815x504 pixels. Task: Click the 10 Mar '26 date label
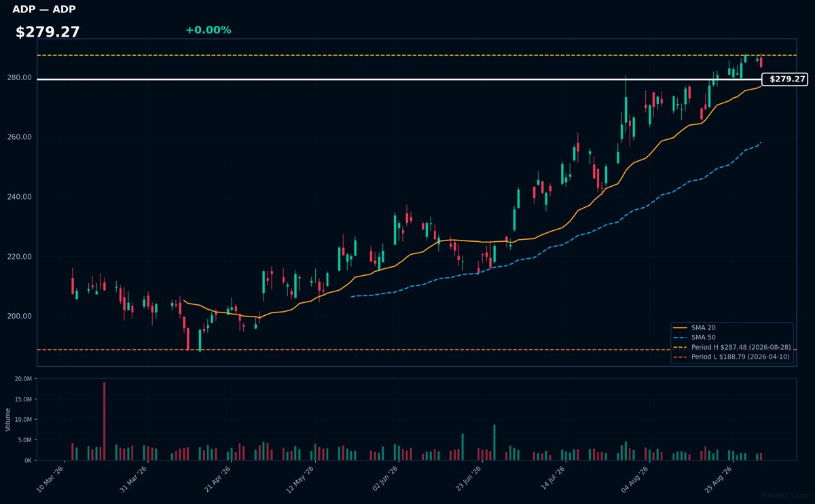tap(50, 478)
